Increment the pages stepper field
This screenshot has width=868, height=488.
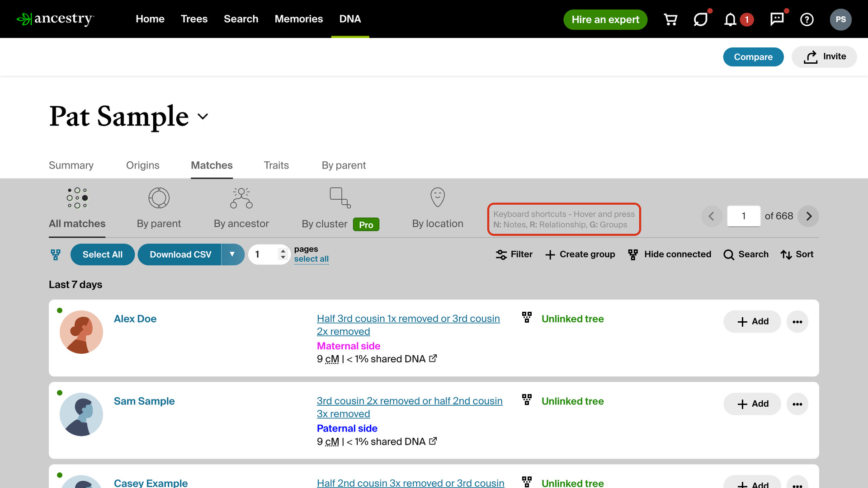(x=283, y=251)
